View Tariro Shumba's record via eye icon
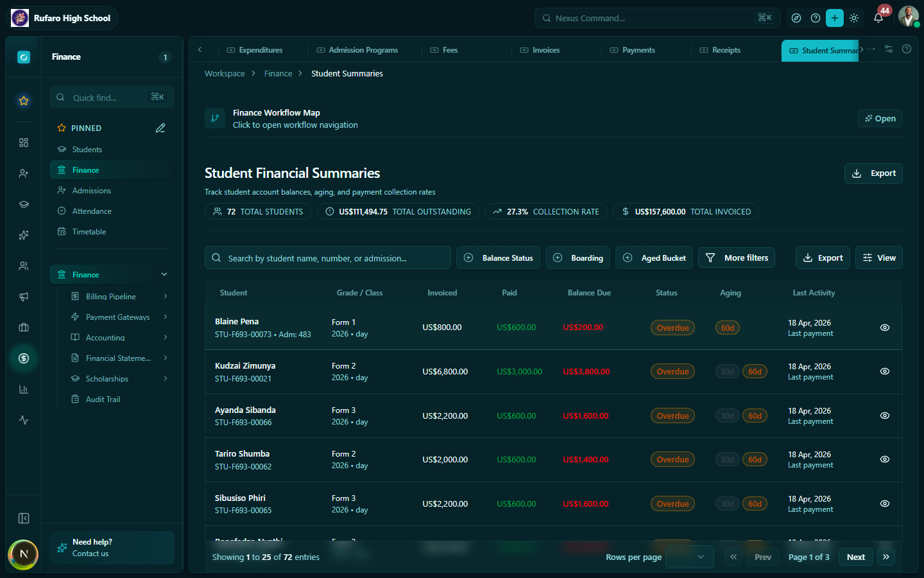 tap(885, 459)
